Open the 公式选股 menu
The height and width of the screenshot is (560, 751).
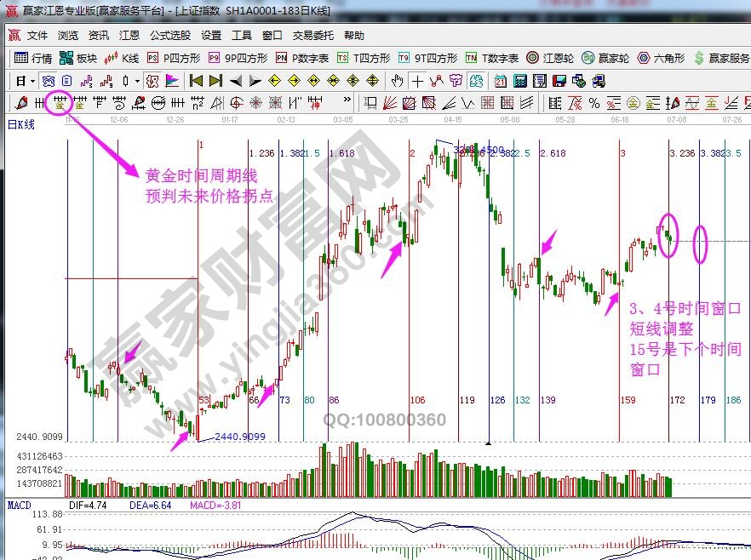(x=170, y=36)
